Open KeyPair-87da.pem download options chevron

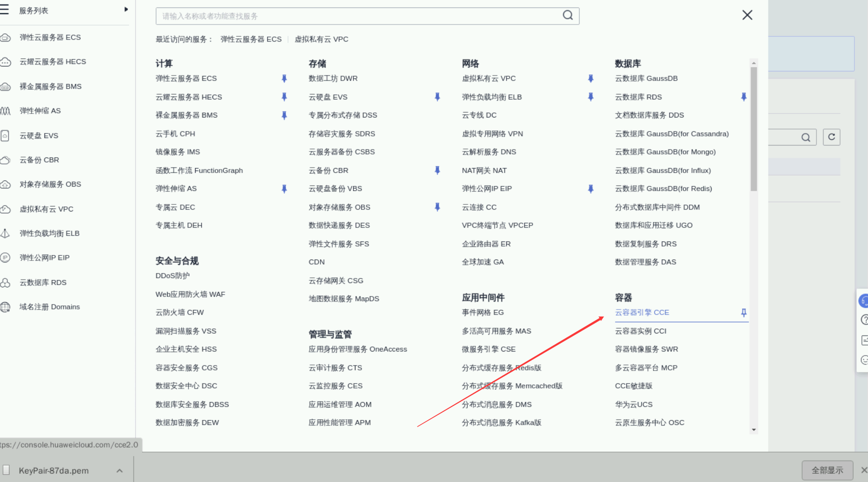[x=119, y=470]
